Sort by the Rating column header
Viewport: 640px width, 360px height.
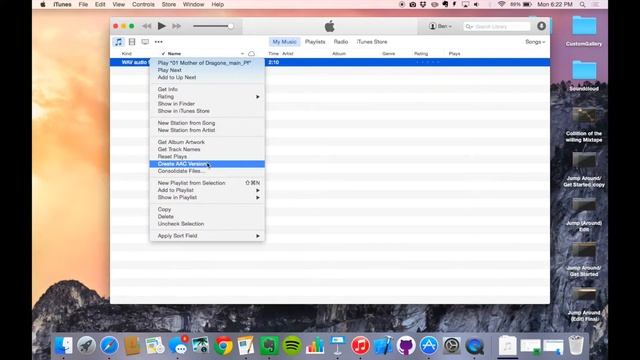pos(421,53)
